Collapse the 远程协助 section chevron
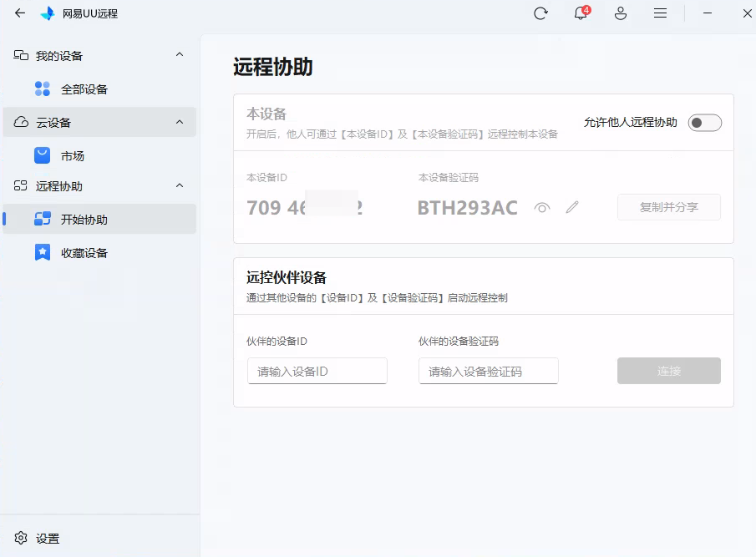 [x=180, y=185]
